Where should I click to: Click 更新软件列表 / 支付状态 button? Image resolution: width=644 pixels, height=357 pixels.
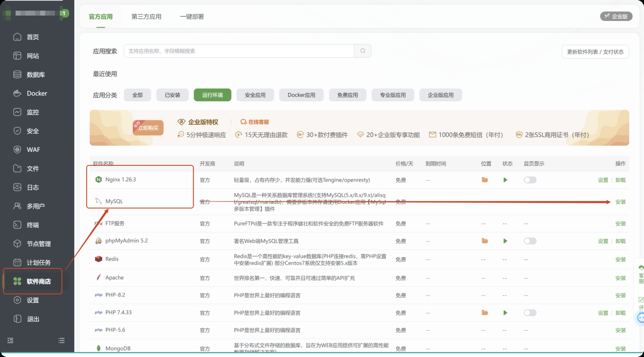(x=595, y=52)
